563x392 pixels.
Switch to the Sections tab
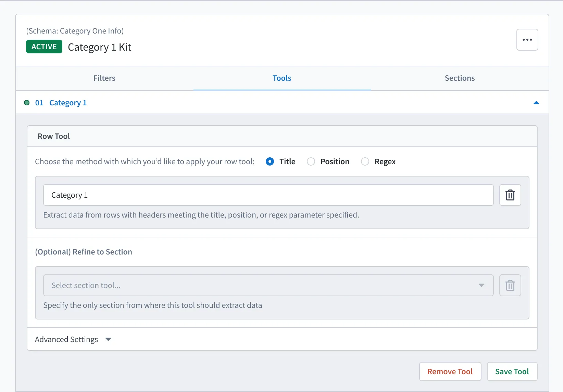click(x=460, y=78)
